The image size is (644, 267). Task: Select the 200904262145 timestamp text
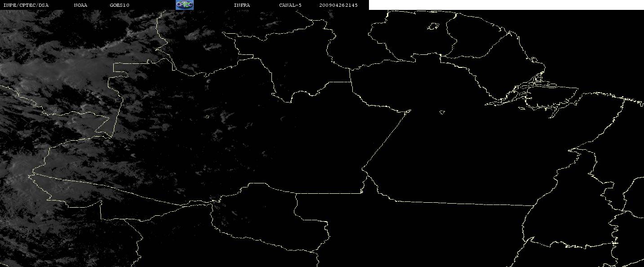coord(338,5)
